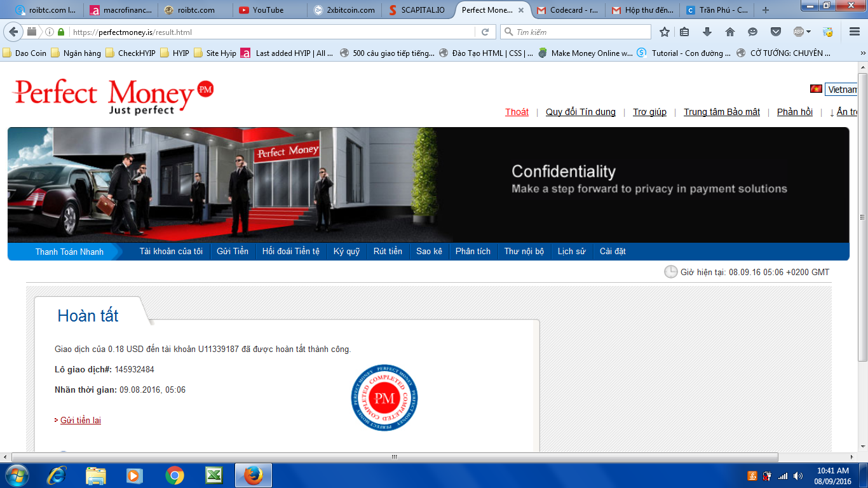Open the Gửi Tiền menu item

(x=233, y=252)
